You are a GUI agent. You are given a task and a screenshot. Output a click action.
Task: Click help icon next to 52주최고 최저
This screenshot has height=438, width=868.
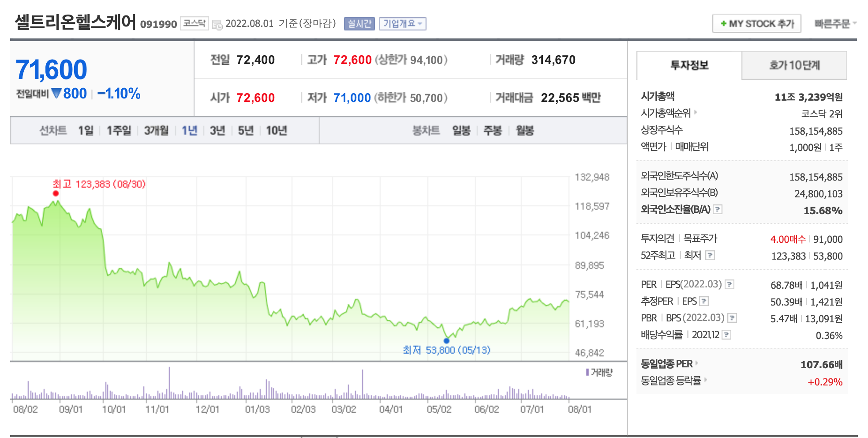[710, 255]
